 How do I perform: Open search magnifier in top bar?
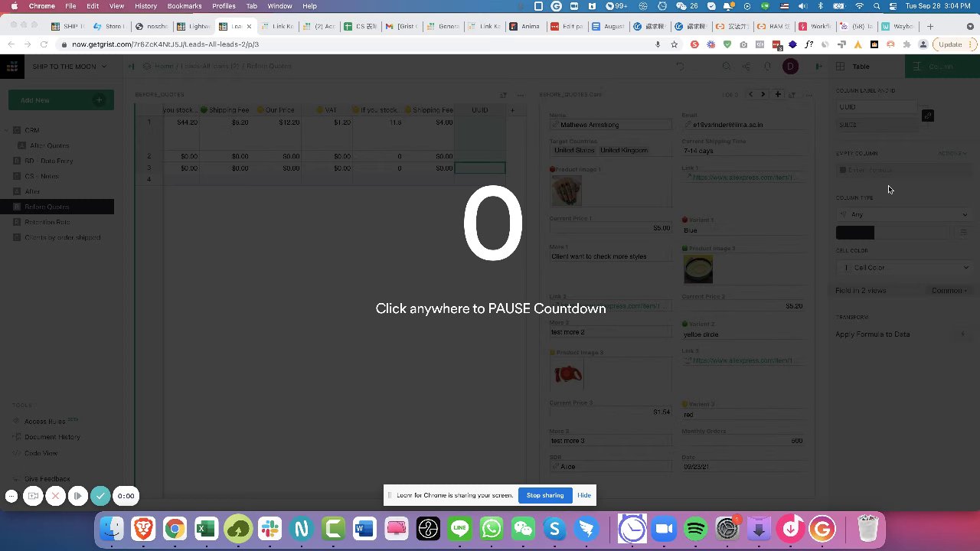click(x=727, y=67)
